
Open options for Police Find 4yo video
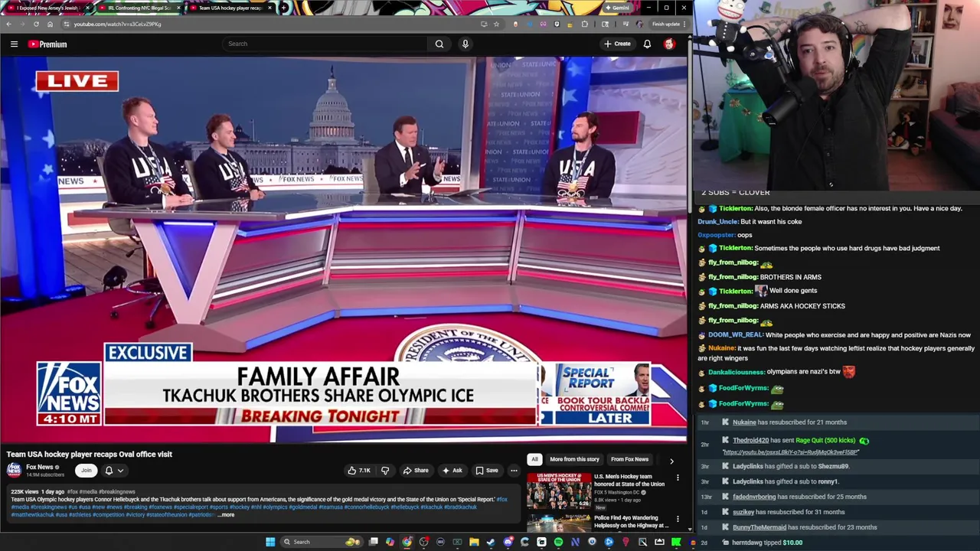[x=678, y=520]
